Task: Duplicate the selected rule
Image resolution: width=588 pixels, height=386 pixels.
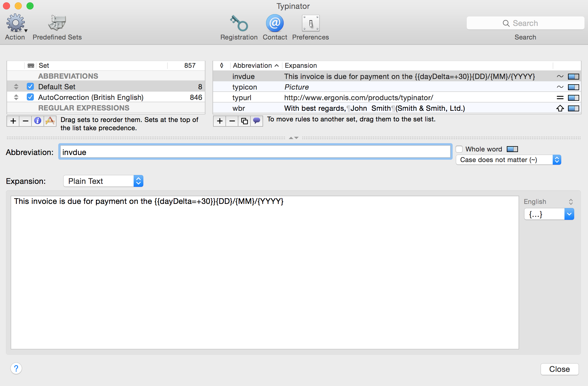Action: tap(244, 121)
